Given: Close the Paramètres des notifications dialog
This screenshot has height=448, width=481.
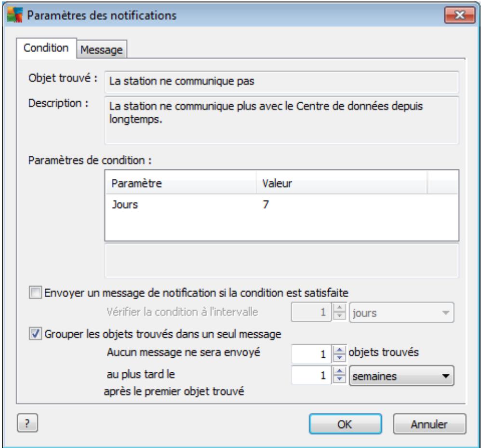Looking at the screenshot, I should pyautogui.click(x=459, y=15).
